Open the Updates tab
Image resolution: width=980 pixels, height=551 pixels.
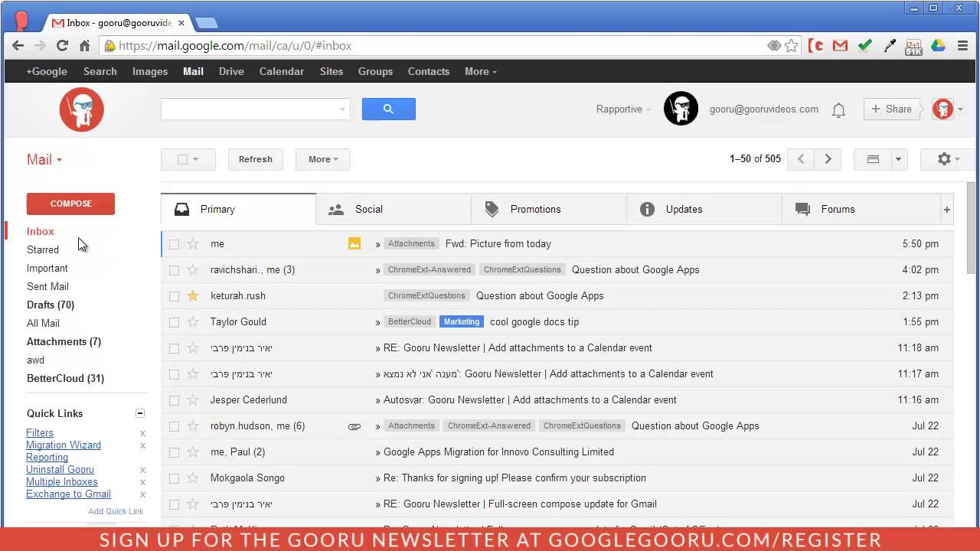tap(704, 209)
